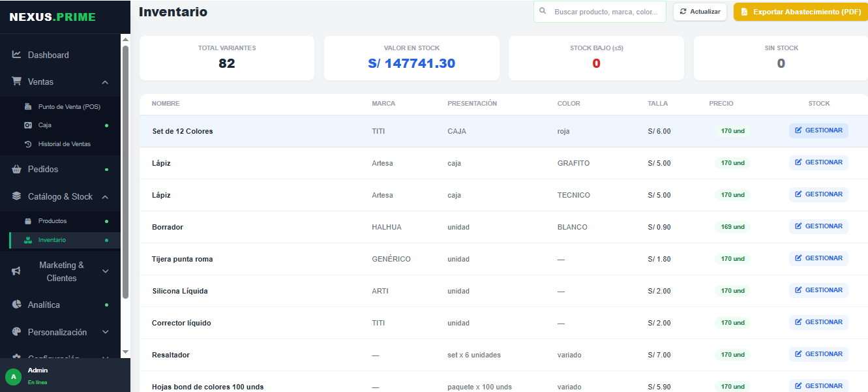The image size is (868, 392).
Task: Open the Dashboard menu item
Action: [60, 55]
